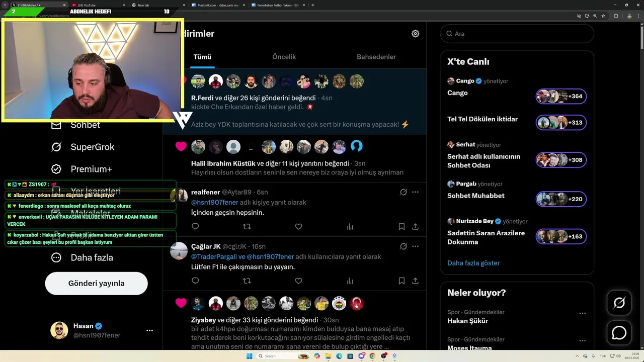Switch to Tümü tab
Screen dimensions: 644x362
tap(202, 57)
